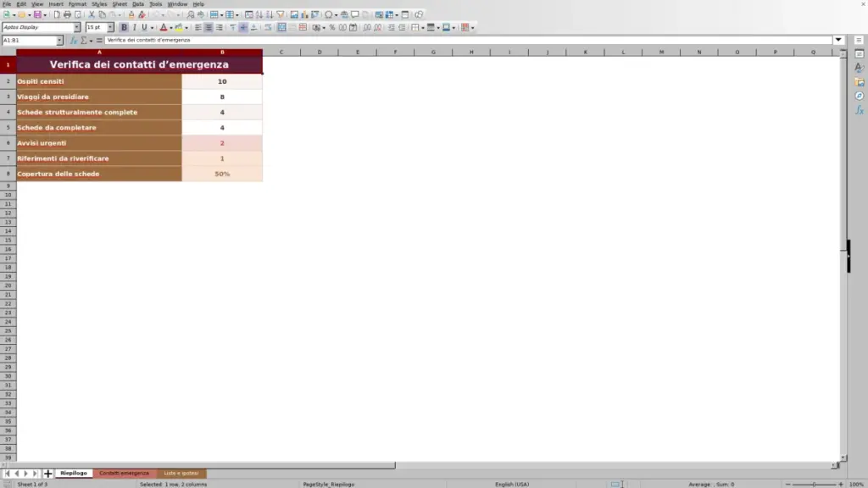Viewport: 868px width, 488px height.
Task: Toggle Wrap Text for the cell
Action: coord(268,28)
